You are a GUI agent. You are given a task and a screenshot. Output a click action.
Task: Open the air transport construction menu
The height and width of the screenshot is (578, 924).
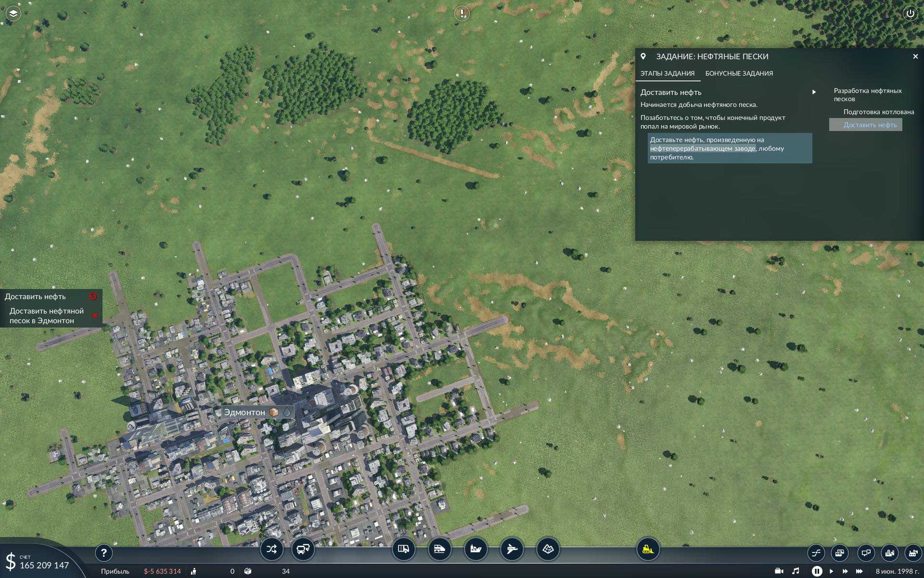click(x=512, y=549)
